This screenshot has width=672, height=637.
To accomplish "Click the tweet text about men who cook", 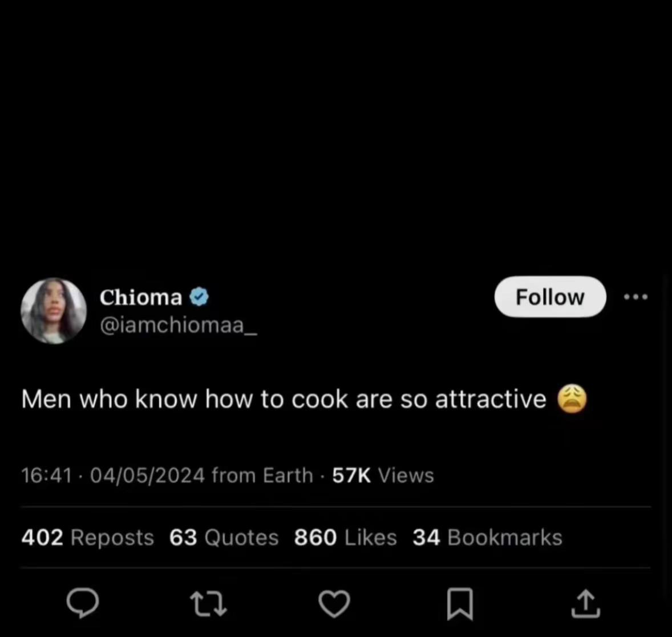I will 284,399.
